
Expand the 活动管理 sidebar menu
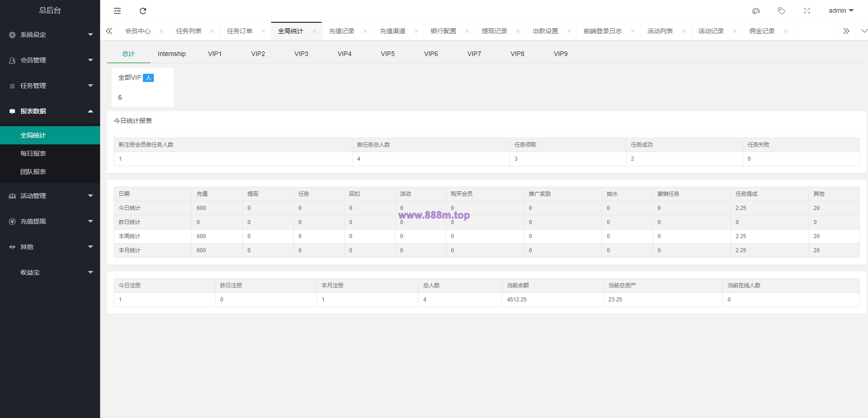pos(50,196)
